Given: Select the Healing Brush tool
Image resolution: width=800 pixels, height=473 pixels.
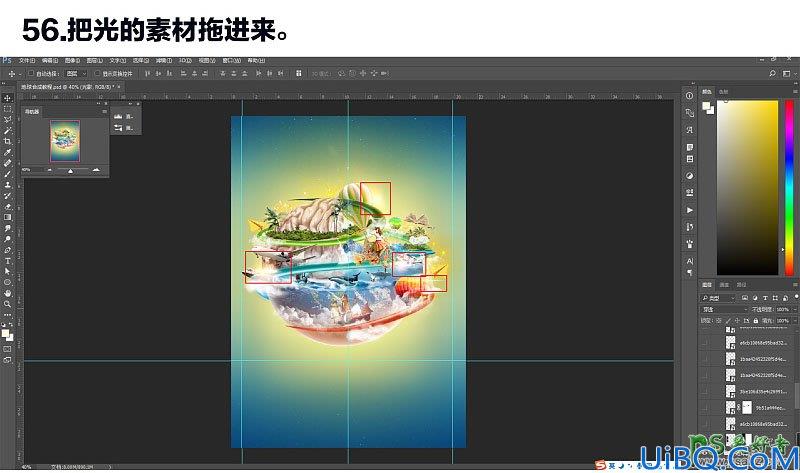Looking at the screenshot, I should pyautogui.click(x=7, y=163).
